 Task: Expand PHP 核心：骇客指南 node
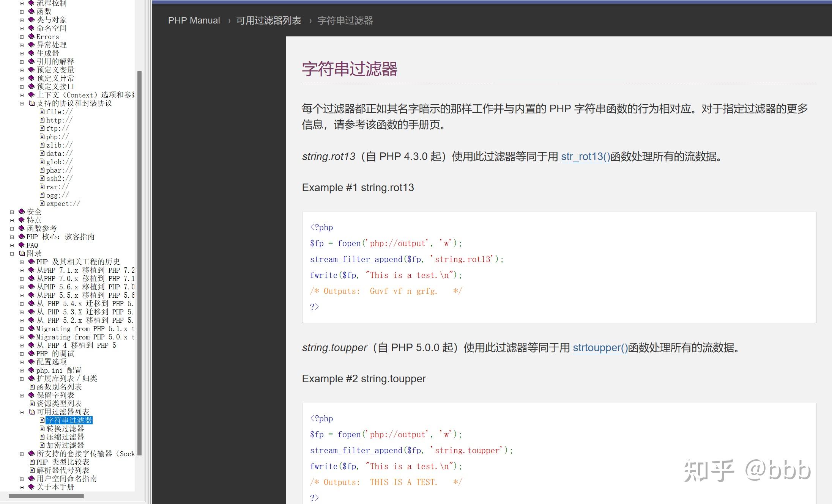(12, 237)
